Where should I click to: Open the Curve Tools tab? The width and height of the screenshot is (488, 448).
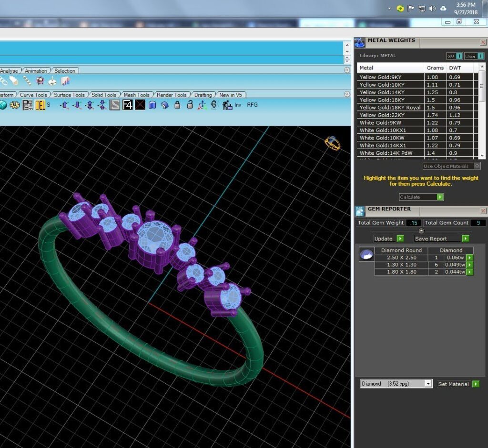click(33, 95)
